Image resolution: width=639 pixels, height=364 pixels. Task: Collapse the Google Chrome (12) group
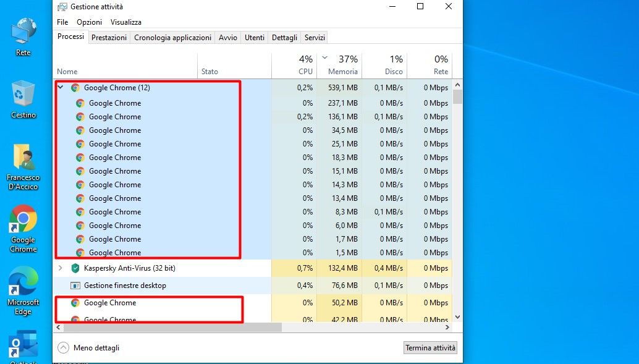61,87
